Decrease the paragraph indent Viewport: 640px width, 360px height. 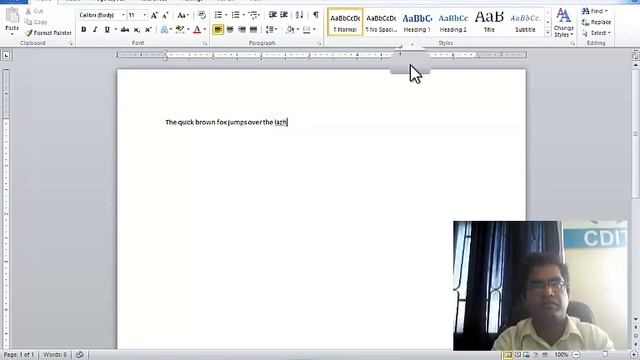point(273,15)
